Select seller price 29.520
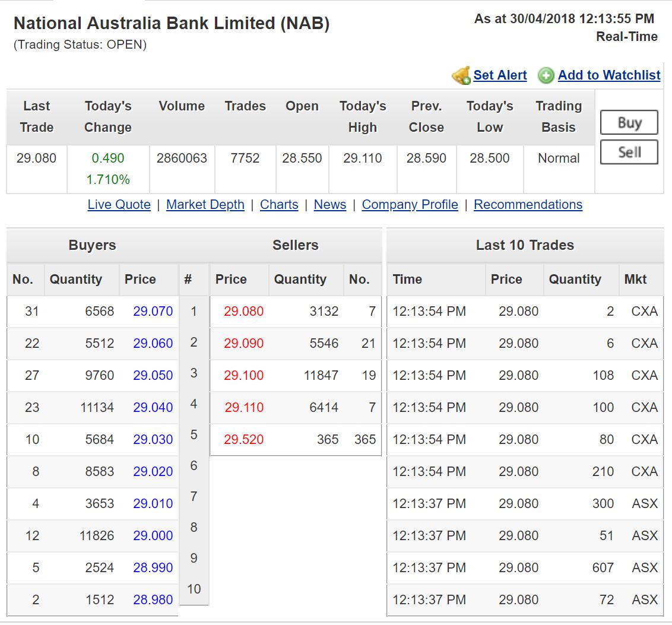 [x=244, y=439]
